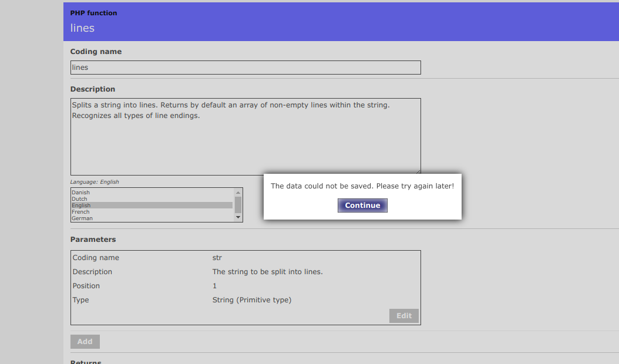This screenshot has height=364, width=619.
Task: Click the Continue button in the error dialog
Action: coord(362,205)
